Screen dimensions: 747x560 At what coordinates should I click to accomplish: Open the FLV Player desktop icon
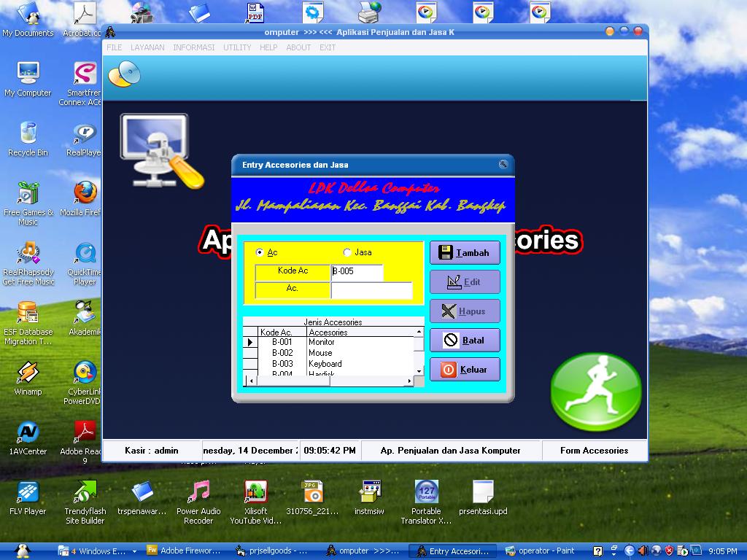click(x=28, y=499)
